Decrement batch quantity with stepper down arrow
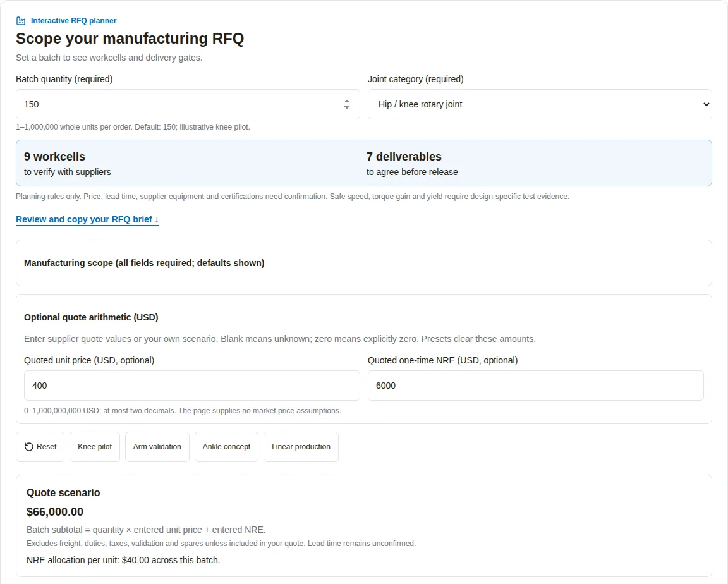Viewport: 728px width, 584px height. 347,107
